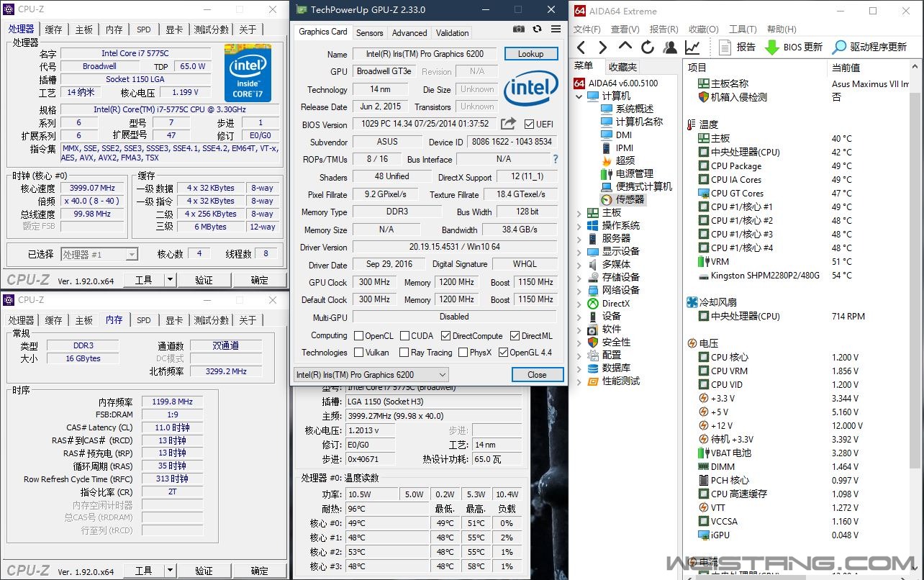The height and width of the screenshot is (580, 924).
Task: Switch to the Advanced tab in GPU-Z
Action: 409,33
